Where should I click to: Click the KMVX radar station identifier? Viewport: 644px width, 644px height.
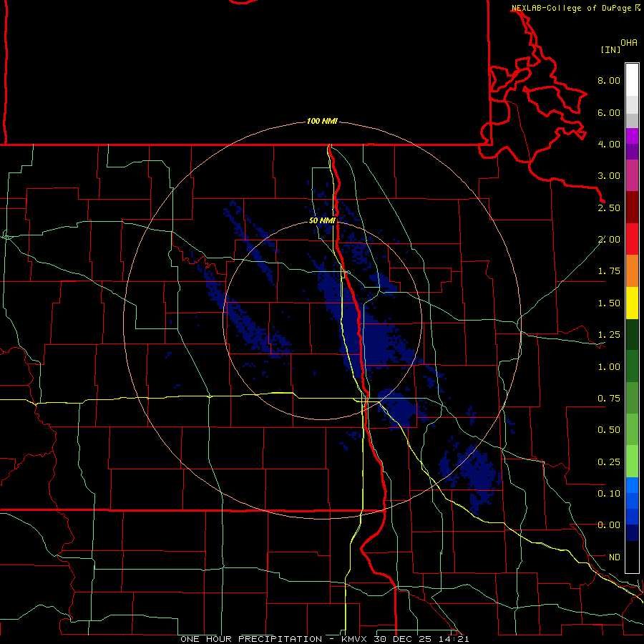355,639
